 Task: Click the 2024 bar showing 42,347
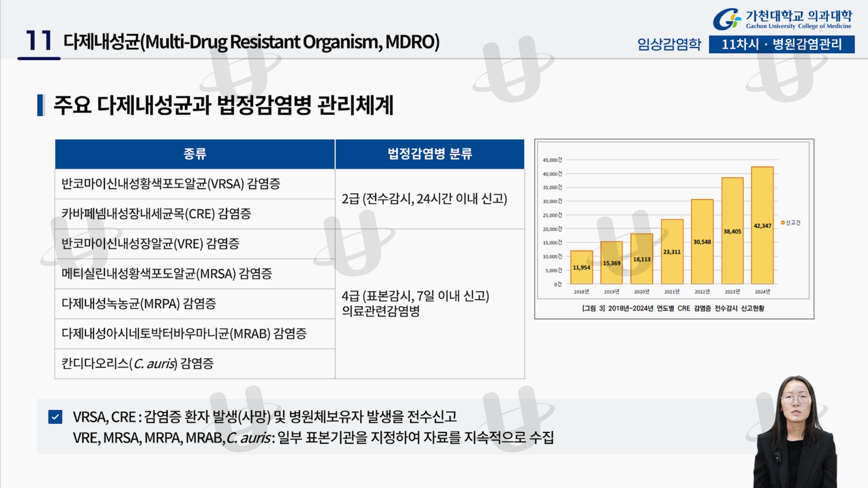[x=763, y=225]
